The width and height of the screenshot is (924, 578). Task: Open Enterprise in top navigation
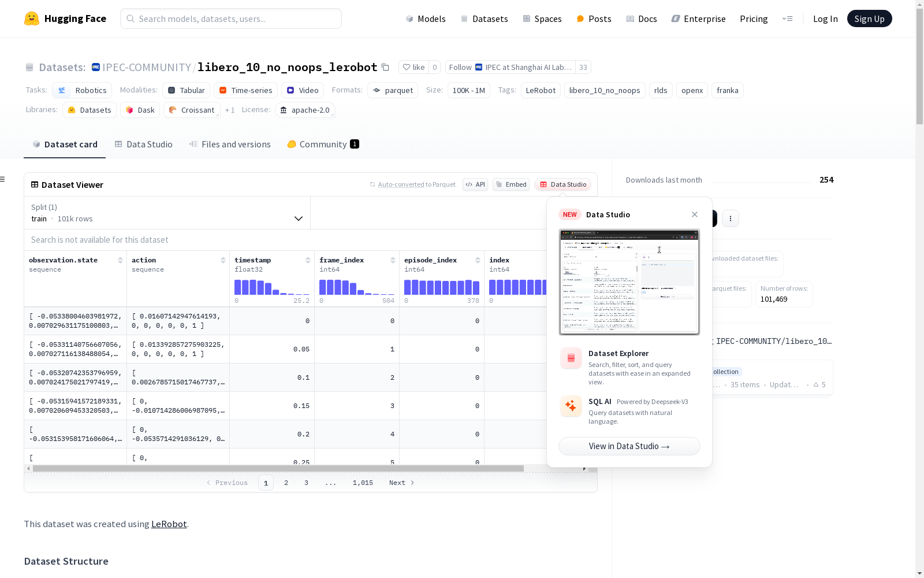click(698, 18)
